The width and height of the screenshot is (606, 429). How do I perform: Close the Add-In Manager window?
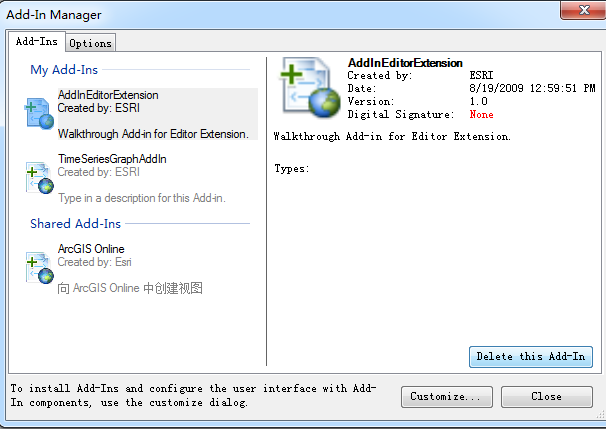click(584, 10)
